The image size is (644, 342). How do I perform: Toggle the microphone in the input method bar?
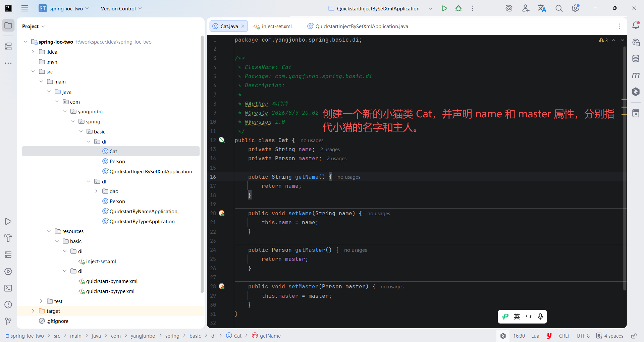tap(540, 317)
